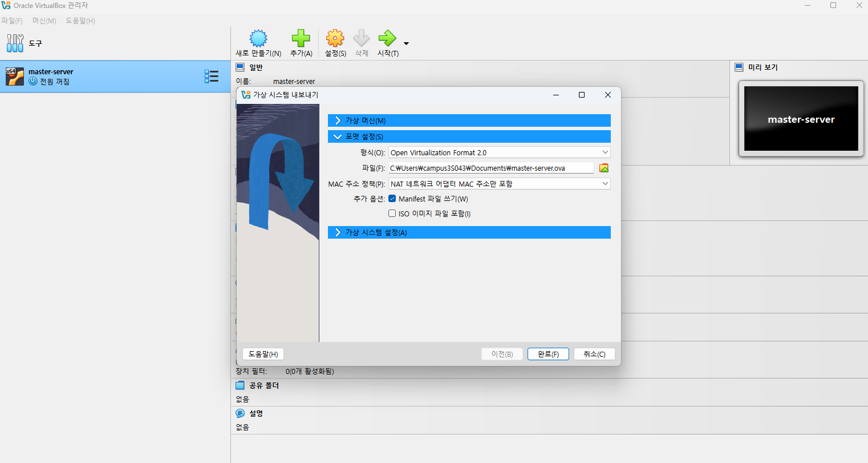This screenshot has height=463, width=868.
Task: Expand the 가상 시스템 설정(A) section
Action: (469, 232)
